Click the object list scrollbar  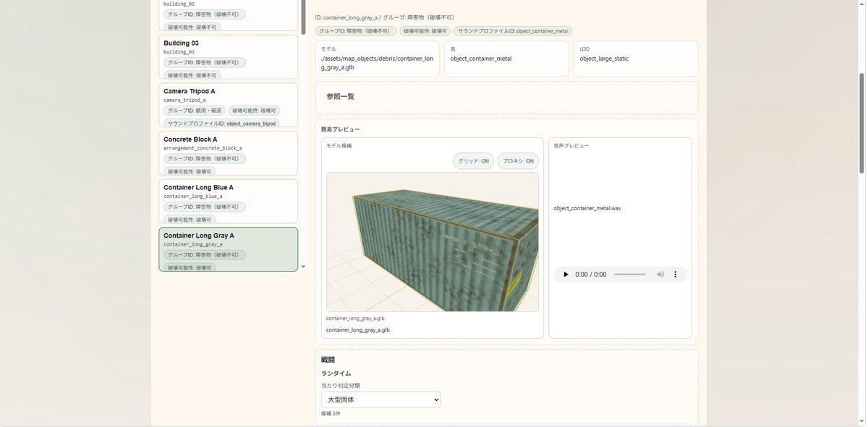(303, 17)
